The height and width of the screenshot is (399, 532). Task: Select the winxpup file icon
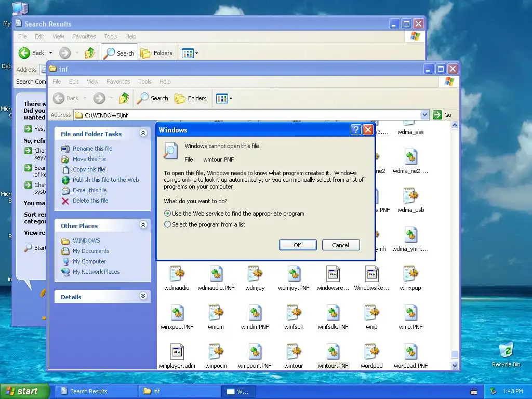pos(410,274)
